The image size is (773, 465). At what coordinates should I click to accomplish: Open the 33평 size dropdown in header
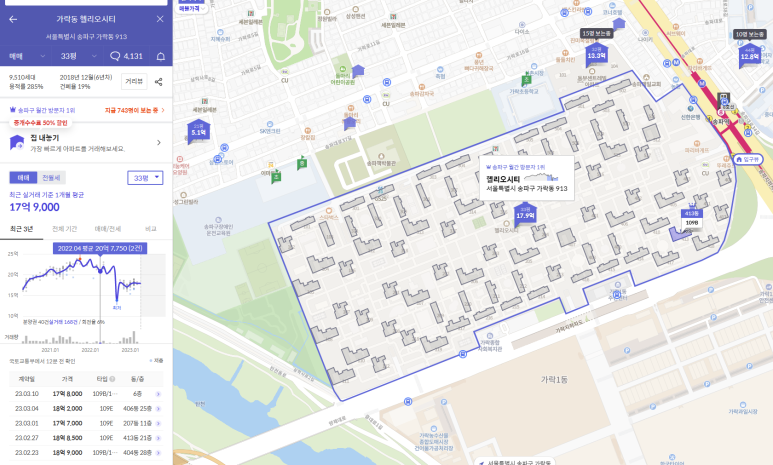click(x=78, y=56)
